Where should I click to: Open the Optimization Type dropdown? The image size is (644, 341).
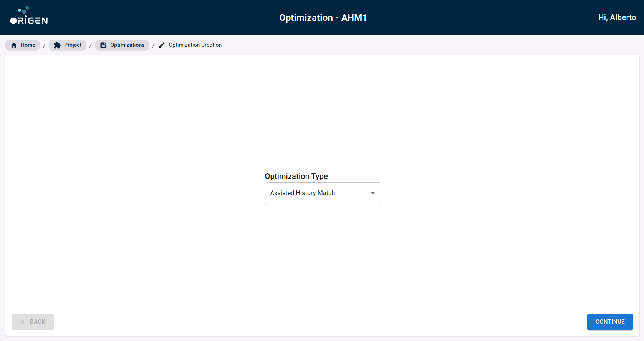323,193
